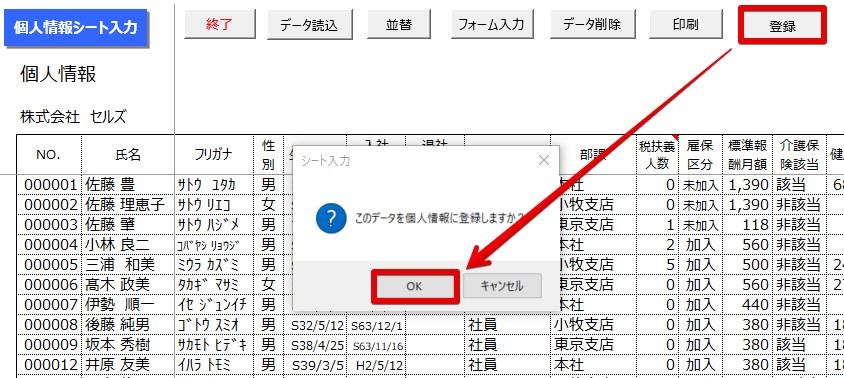Select 標準報酬月額 value 118

pyautogui.click(x=747, y=225)
